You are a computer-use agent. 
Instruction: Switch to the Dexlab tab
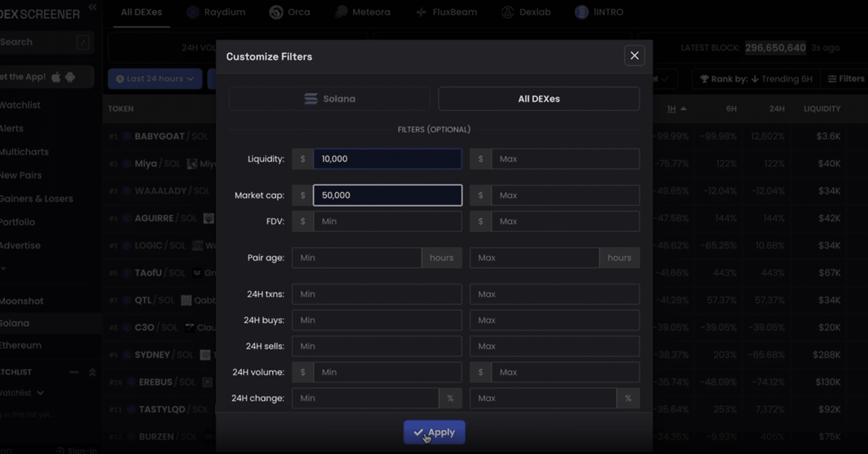(526, 12)
